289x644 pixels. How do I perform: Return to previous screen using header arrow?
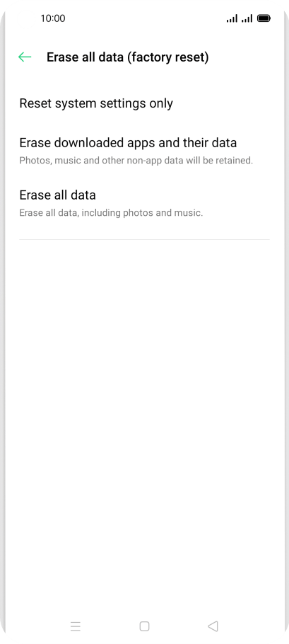pos(25,57)
